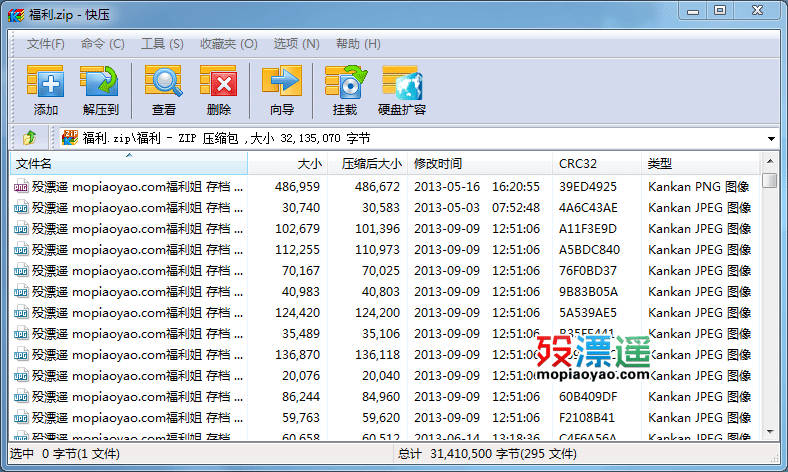Click the 添加 (Add) toolbar icon
This screenshot has height=472, width=788.
tap(45, 81)
